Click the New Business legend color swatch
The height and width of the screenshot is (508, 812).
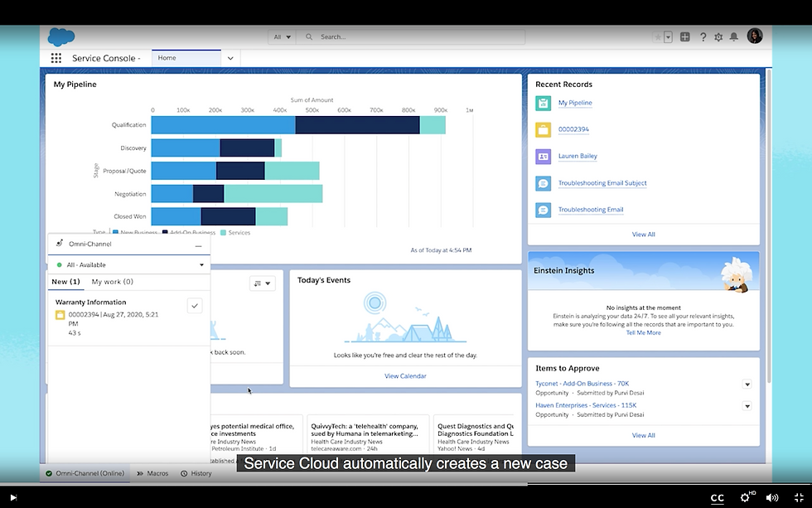(115, 233)
